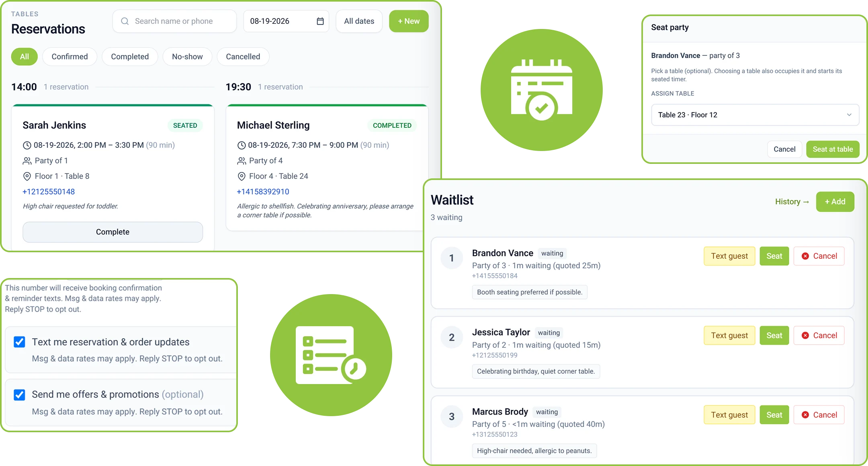Cancel the Seat party dialog
Viewport: 868px width, 466px height.
pos(784,149)
